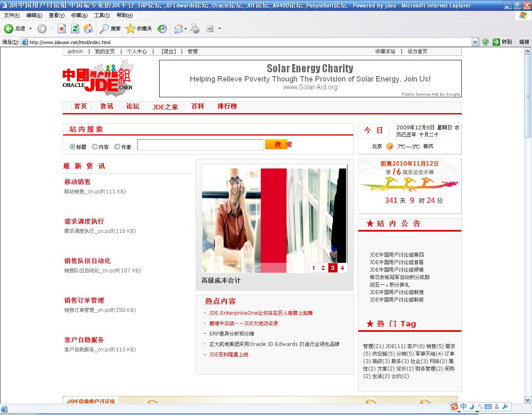Click the page icon in the address bar
Image resolution: width=532 pixels, height=415 pixels.
(25, 42)
